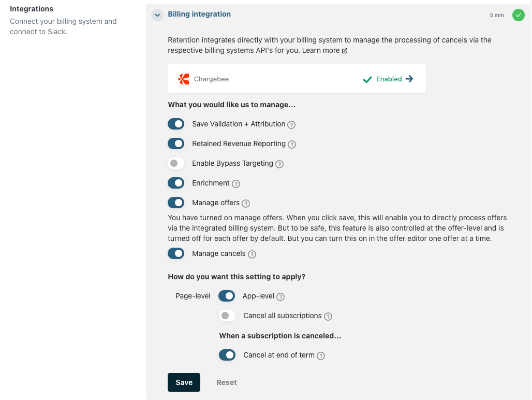532x400 pixels.
Task: Open Chargebee settings via the arrow
Action: (409, 79)
